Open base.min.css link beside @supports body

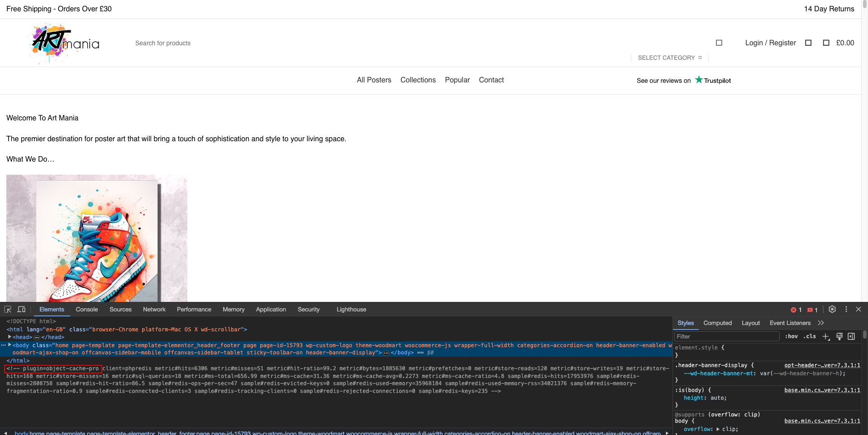click(x=822, y=421)
